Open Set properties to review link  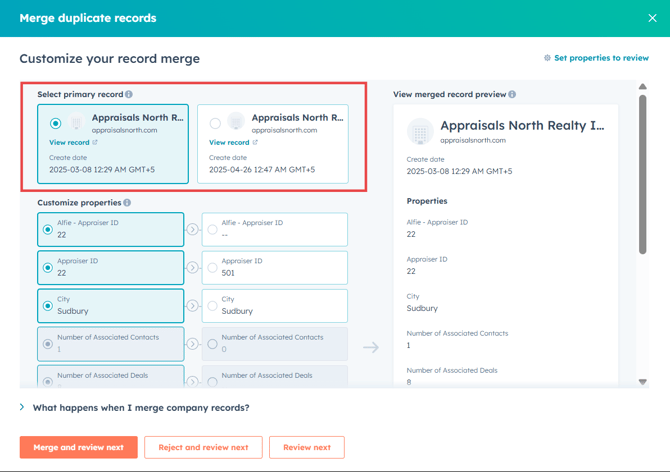(x=601, y=58)
